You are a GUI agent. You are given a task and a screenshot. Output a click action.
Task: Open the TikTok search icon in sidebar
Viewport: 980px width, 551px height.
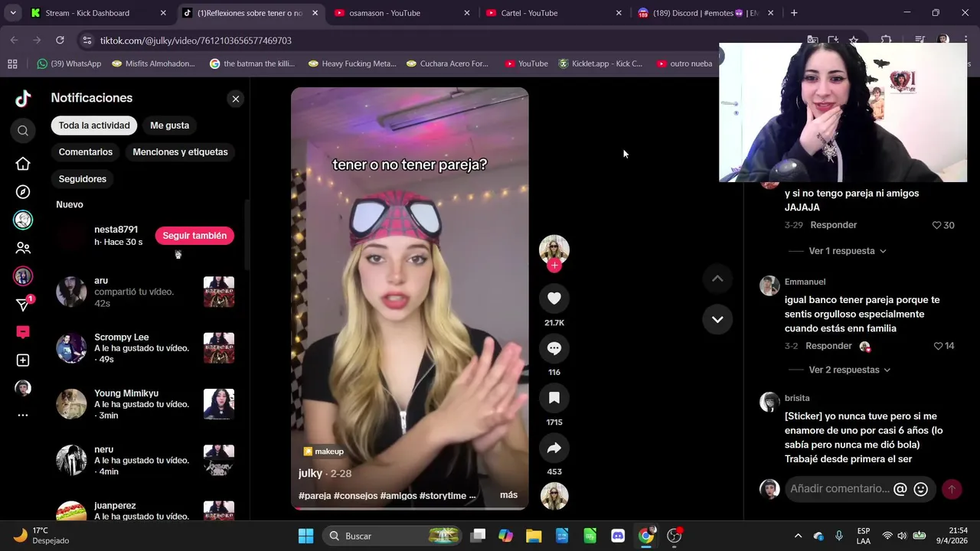coord(23,131)
